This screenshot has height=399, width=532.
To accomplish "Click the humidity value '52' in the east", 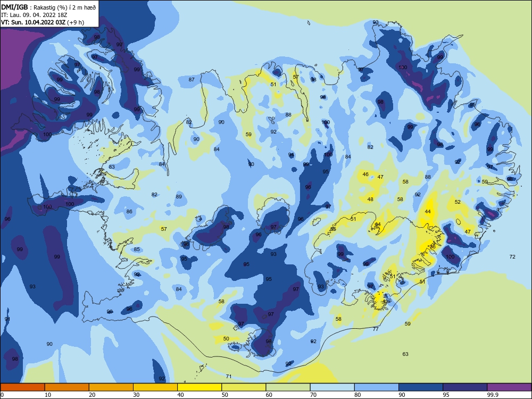I will [x=458, y=202].
